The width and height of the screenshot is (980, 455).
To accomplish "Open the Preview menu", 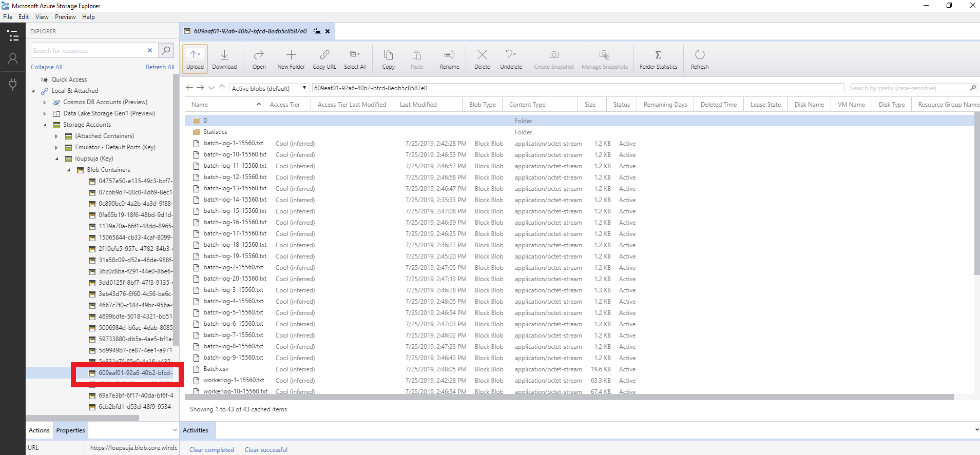I will [x=65, y=17].
